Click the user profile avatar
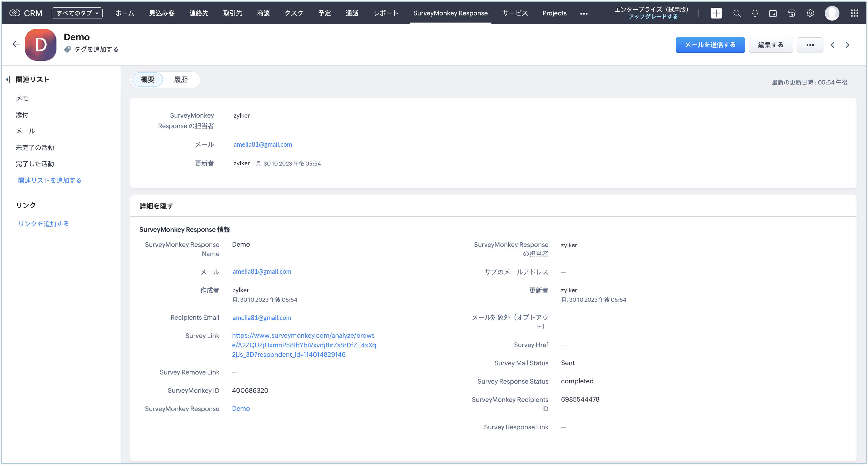868x465 pixels. coord(832,13)
